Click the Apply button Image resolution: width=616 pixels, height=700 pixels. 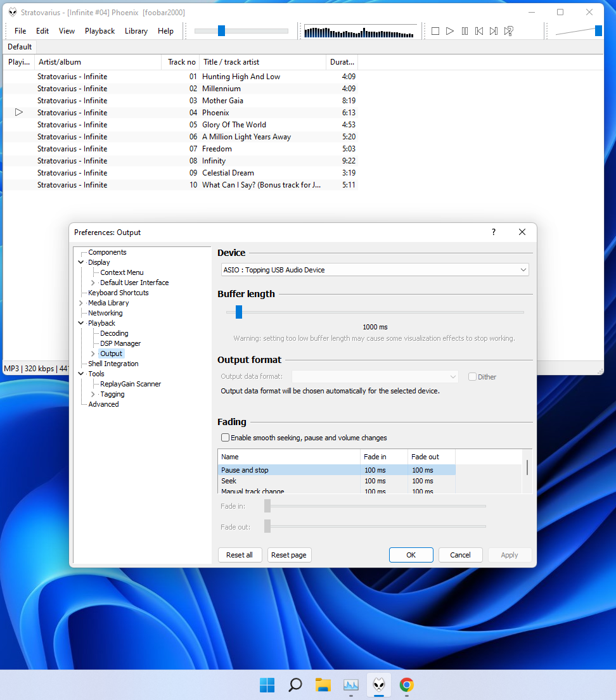[x=510, y=555]
